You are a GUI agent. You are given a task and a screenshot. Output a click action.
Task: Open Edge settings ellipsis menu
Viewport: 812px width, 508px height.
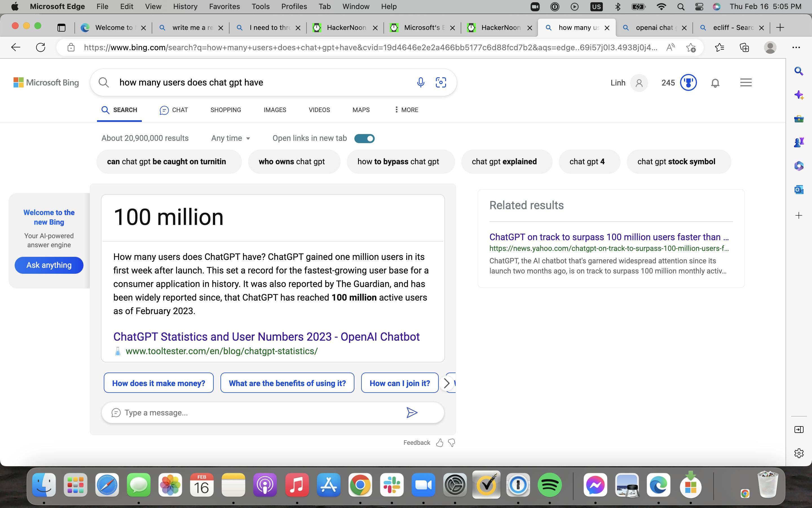(x=796, y=47)
